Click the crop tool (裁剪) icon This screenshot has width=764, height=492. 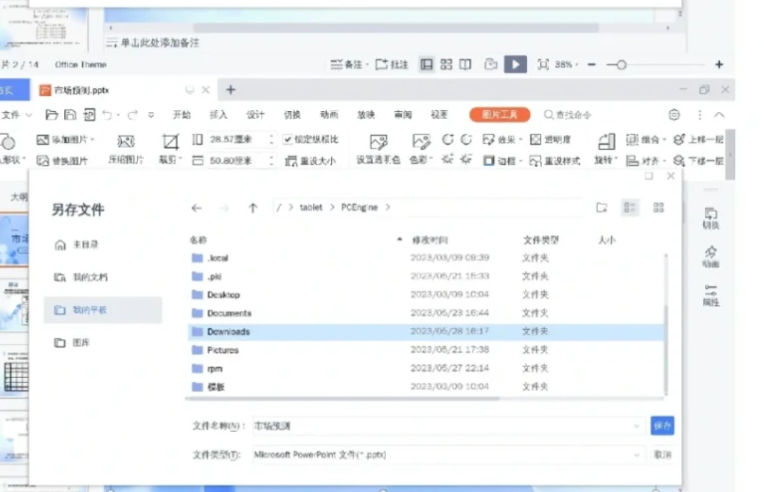[171, 141]
